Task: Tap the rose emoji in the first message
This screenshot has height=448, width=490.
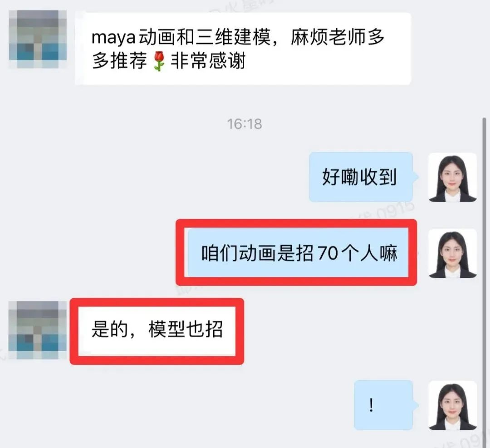Action: click(159, 61)
